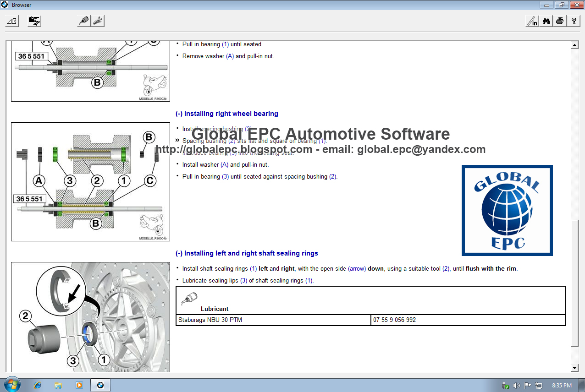Click the leftmost graphics toolbar icon
The height and width of the screenshot is (392, 585).
[11, 21]
